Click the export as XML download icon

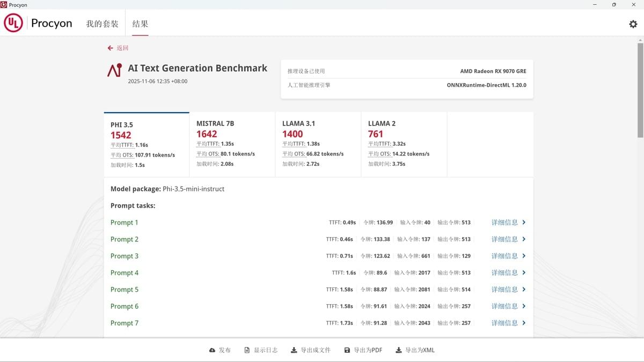coord(398,350)
